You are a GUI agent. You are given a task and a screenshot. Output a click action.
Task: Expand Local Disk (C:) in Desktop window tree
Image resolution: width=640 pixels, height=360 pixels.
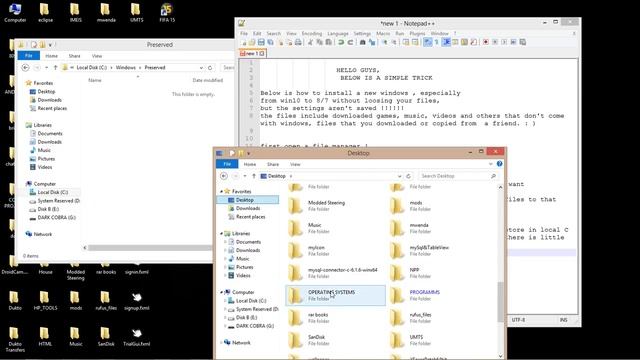point(225,301)
